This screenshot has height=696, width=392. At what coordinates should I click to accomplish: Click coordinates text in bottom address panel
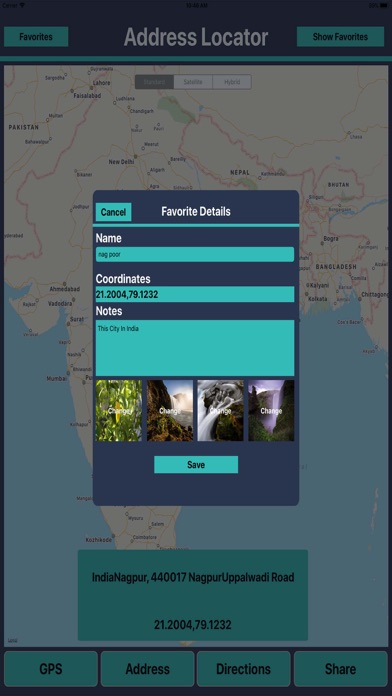(x=193, y=625)
